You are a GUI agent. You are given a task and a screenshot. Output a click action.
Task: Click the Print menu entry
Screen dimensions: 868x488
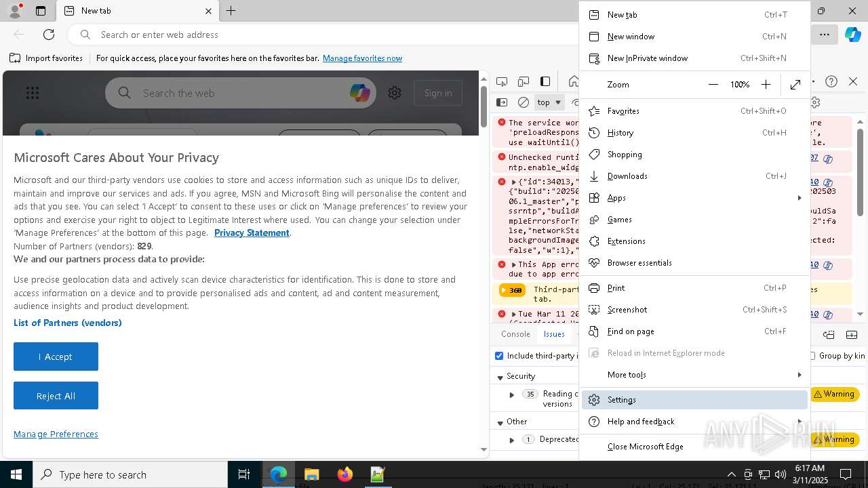click(694, 288)
